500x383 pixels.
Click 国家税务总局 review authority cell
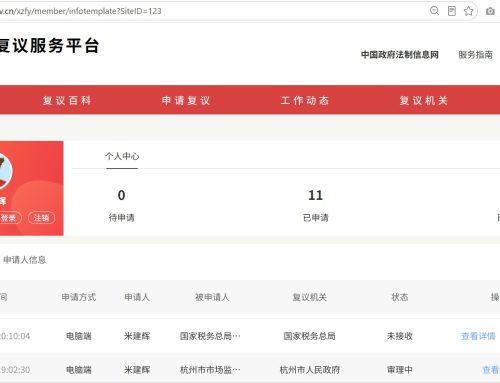pyautogui.click(x=309, y=336)
